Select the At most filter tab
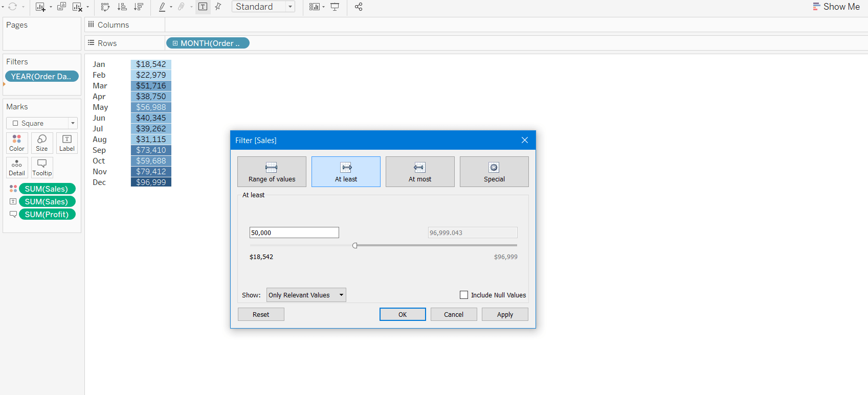Viewport: 868px width, 395px height. tap(419, 172)
